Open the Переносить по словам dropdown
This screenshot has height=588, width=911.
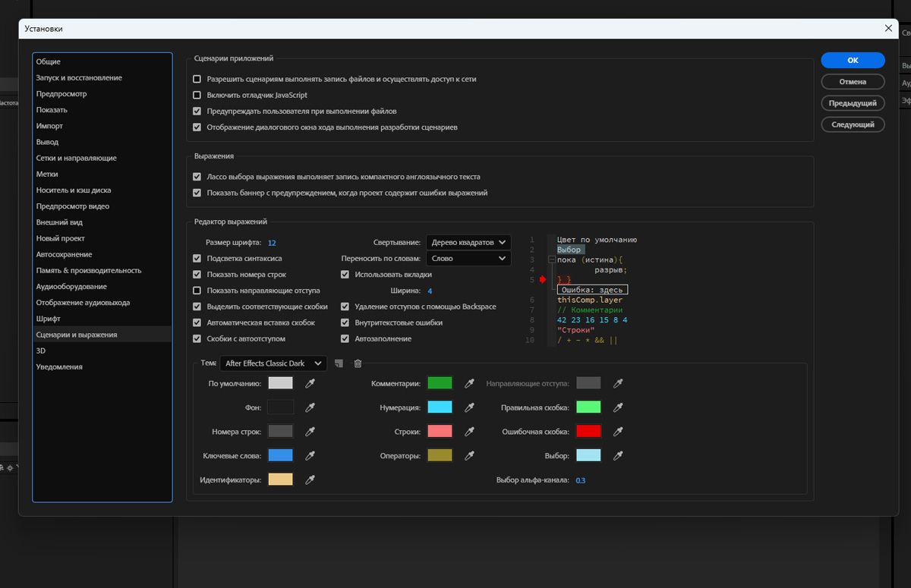(468, 258)
